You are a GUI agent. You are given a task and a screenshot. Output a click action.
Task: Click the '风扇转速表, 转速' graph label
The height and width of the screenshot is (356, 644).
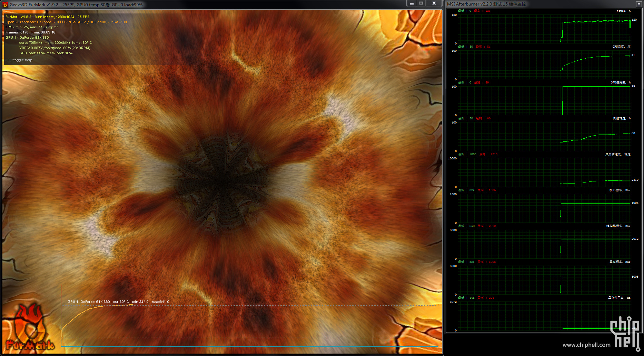click(618, 154)
